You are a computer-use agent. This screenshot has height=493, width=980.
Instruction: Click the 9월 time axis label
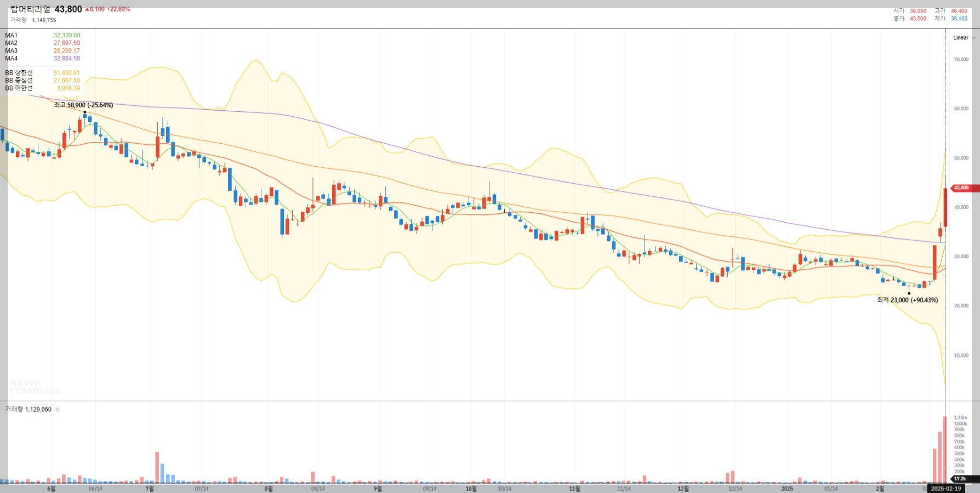[x=378, y=489]
